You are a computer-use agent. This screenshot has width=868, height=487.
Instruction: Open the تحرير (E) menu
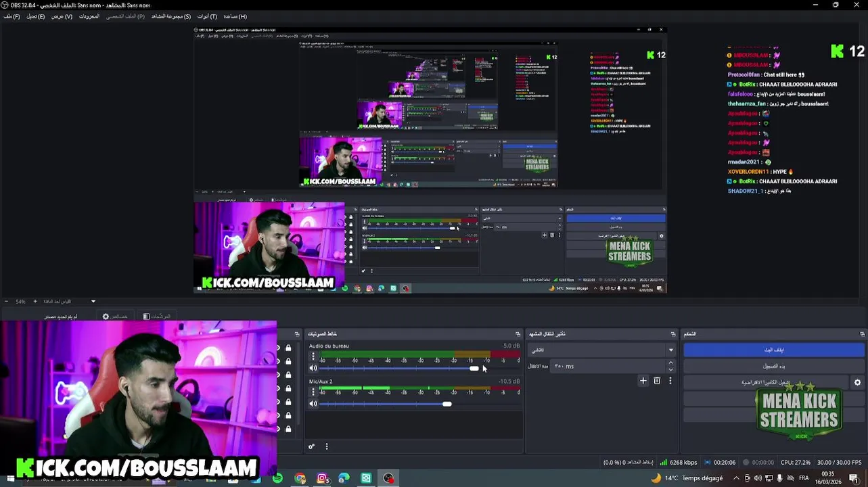click(x=36, y=16)
